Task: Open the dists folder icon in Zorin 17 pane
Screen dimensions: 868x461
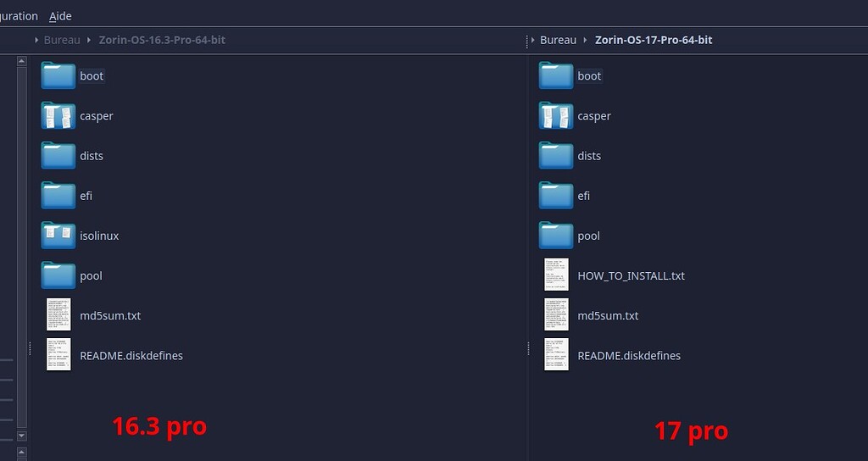Action: click(556, 156)
